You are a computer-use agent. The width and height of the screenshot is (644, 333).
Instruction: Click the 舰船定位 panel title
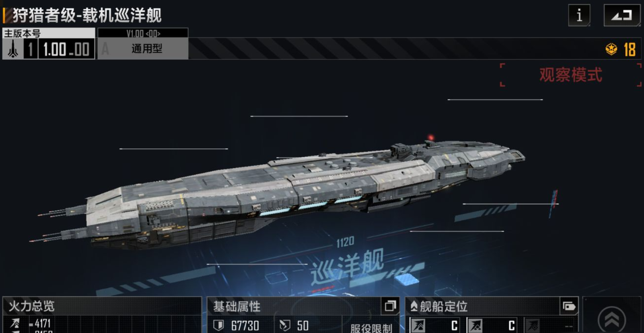click(x=443, y=307)
